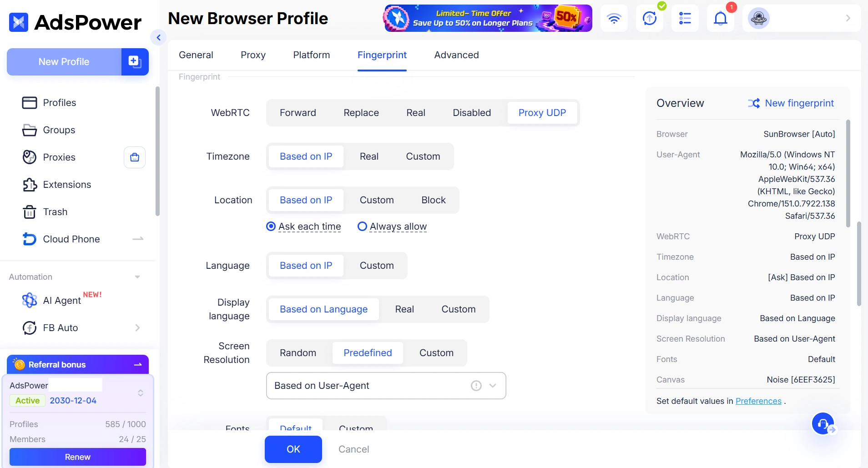The image size is (868, 468).
Task: Open Cloud Phone icon in sidebar
Action: 30,239
